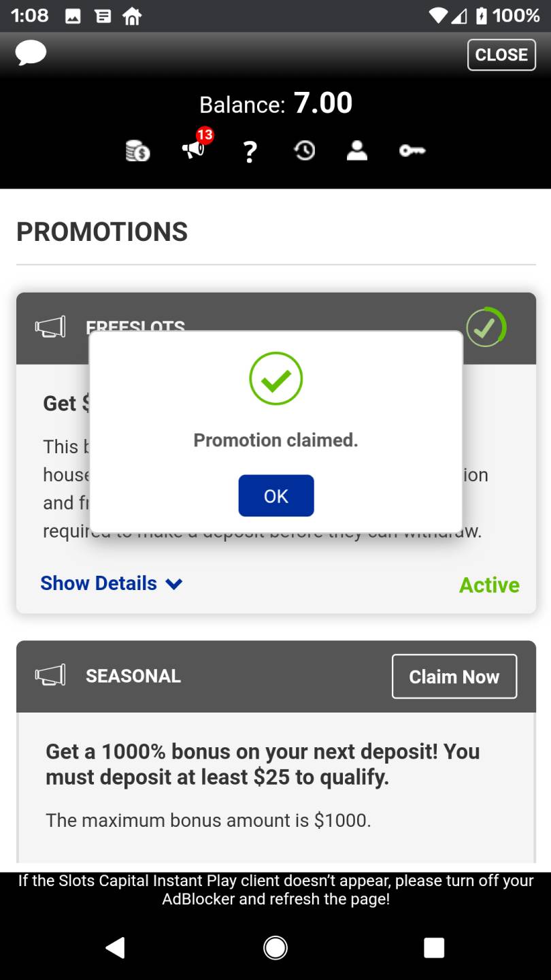Confirm dialog with OK button
The image size is (551, 980).
(x=276, y=495)
